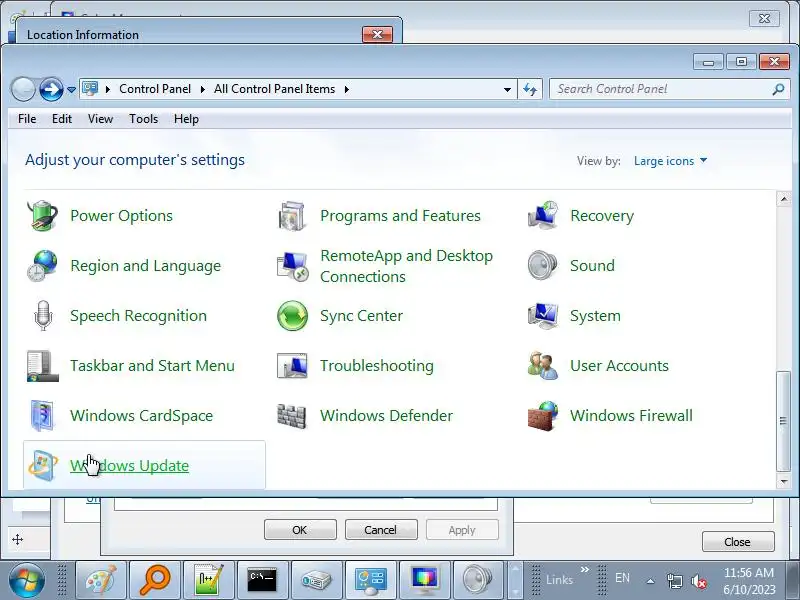800x600 pixels.
Task: Open the Speech Recognition microphone icon
Action: tap(42, 316)
